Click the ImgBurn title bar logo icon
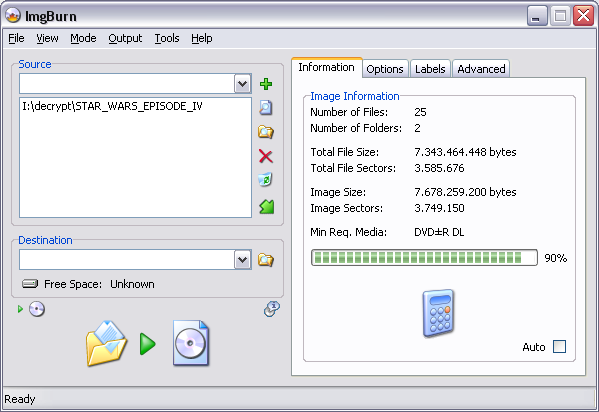 [x=13, y=16]
